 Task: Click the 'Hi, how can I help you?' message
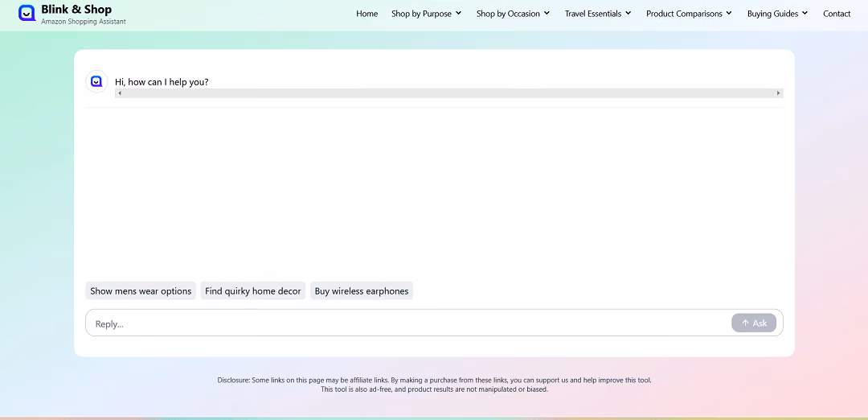pos(162,82)
